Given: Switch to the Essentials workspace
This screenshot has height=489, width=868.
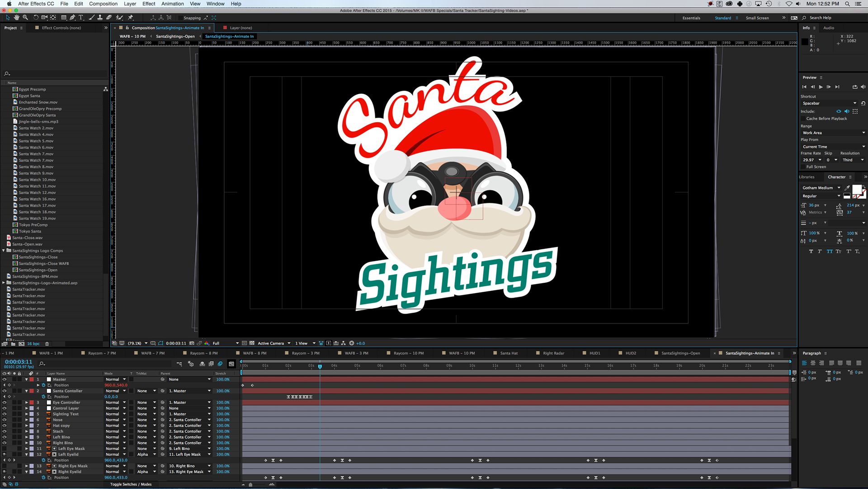Looking at the screenshot, I should pyautogui.click(x=691, y=18).
